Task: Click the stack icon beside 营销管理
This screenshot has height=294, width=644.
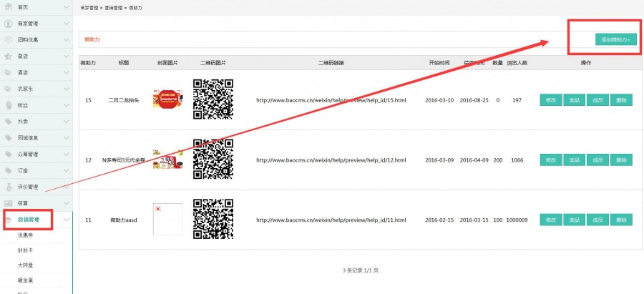Action: pyautogui.click(x=8, y=220)
